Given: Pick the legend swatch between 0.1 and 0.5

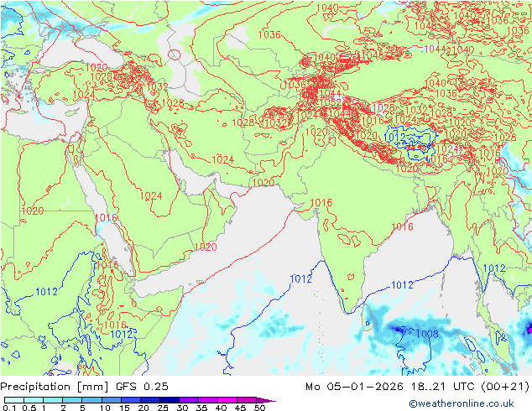Looking at the screenshot, I should tap(14, 400).
